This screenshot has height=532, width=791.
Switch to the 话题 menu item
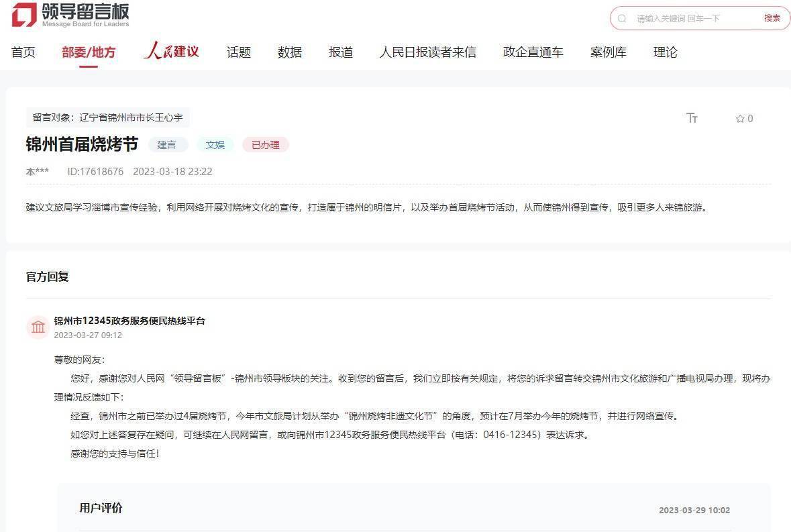coord(239,52)
